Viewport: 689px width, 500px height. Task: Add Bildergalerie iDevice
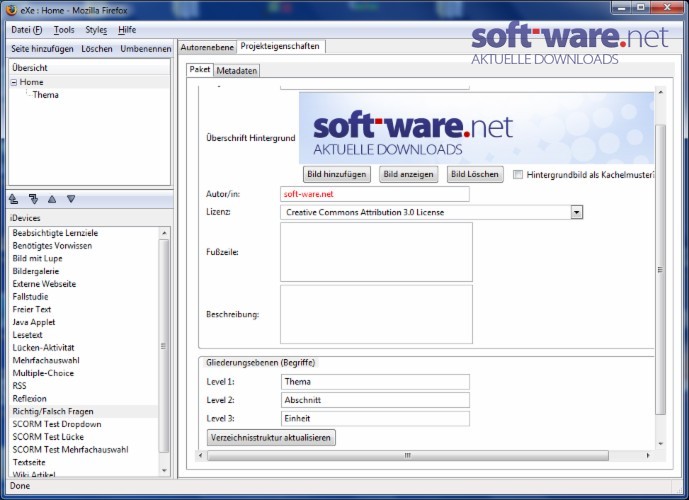click(36, 271)
